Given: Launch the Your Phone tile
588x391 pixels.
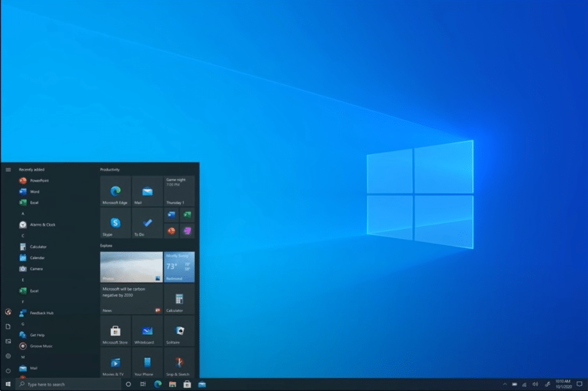Looking at the screenshot, I should [147, 363].
